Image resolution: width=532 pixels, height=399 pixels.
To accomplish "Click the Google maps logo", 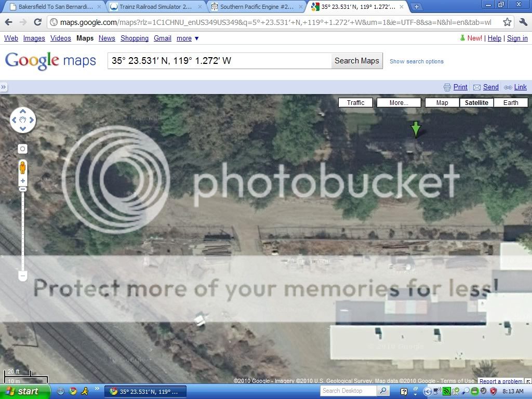I will 50,61.
